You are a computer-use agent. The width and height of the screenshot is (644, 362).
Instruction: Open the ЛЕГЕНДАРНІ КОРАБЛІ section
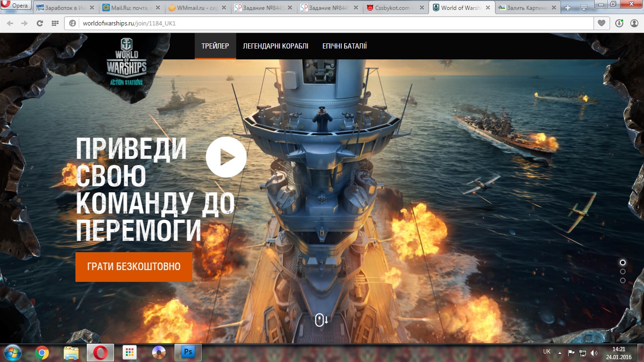point(275,46)
